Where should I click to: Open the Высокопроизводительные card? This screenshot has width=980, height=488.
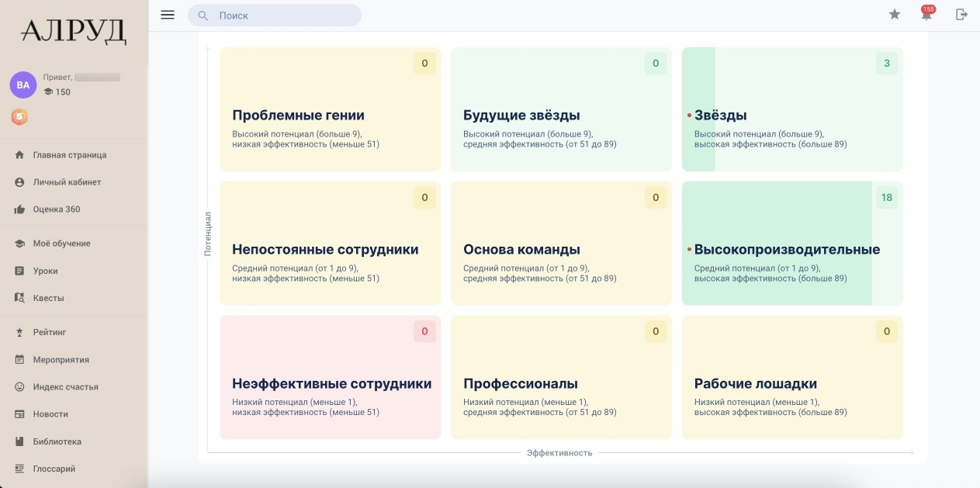[x=792, y=244]
